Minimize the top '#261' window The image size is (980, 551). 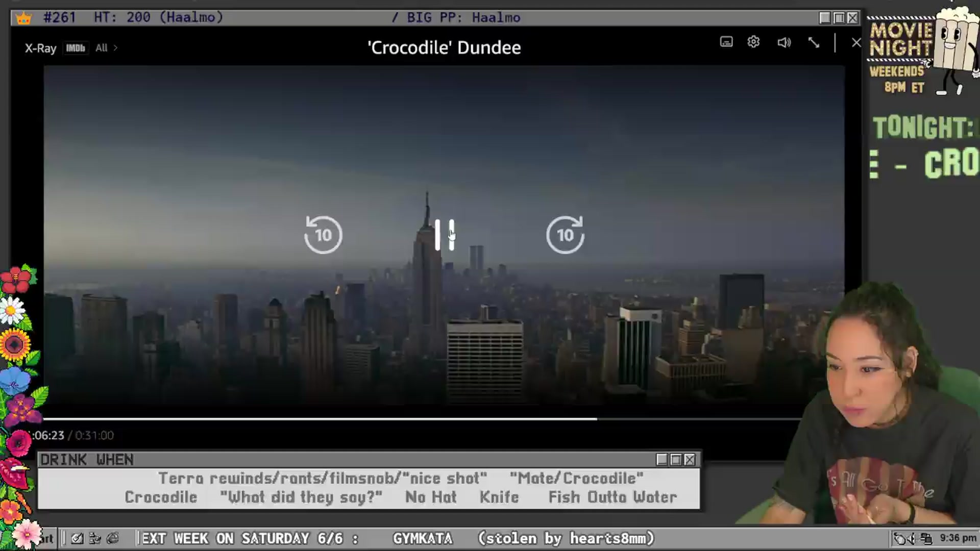point(825,18)
